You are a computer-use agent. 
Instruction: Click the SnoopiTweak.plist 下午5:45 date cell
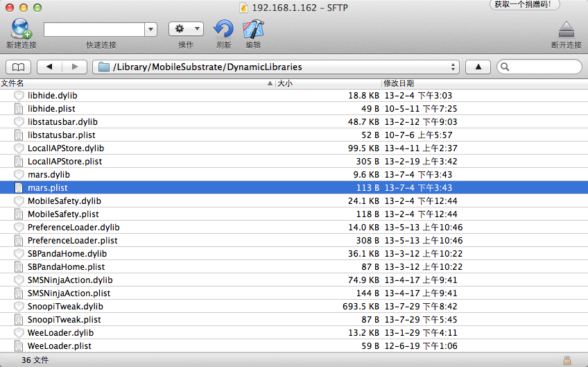(x=421, y=319)
